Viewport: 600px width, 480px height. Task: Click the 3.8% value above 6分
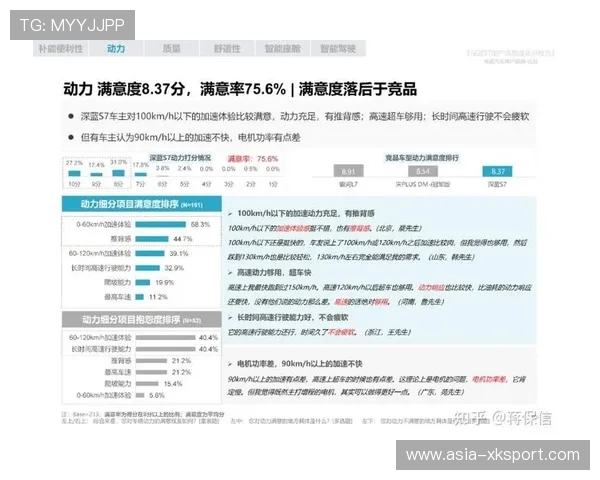coord(162,168)
